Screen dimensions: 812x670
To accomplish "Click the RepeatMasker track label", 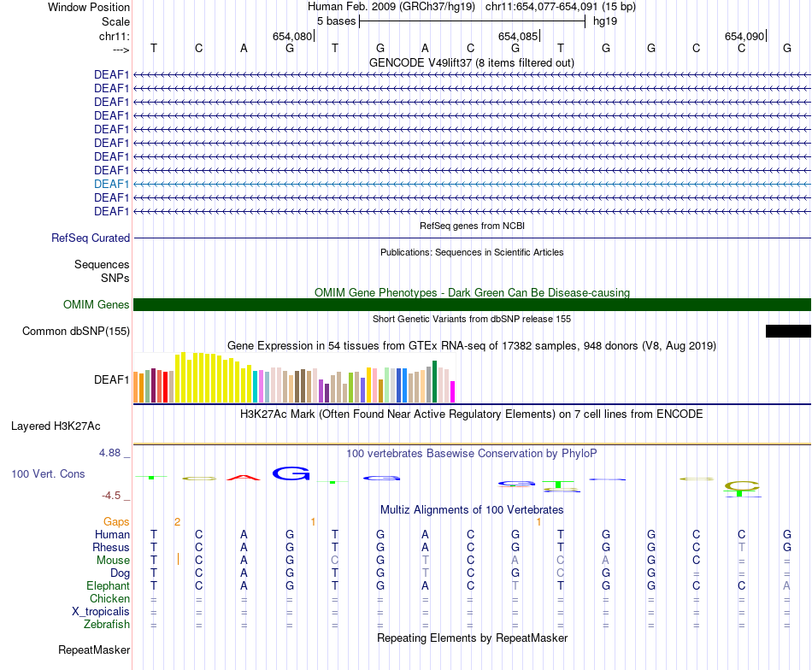I will click(x=94, y=649).
